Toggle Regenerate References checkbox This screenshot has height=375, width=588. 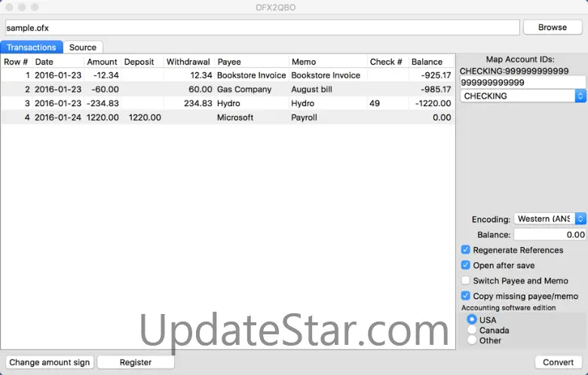[x=465, y=250]
